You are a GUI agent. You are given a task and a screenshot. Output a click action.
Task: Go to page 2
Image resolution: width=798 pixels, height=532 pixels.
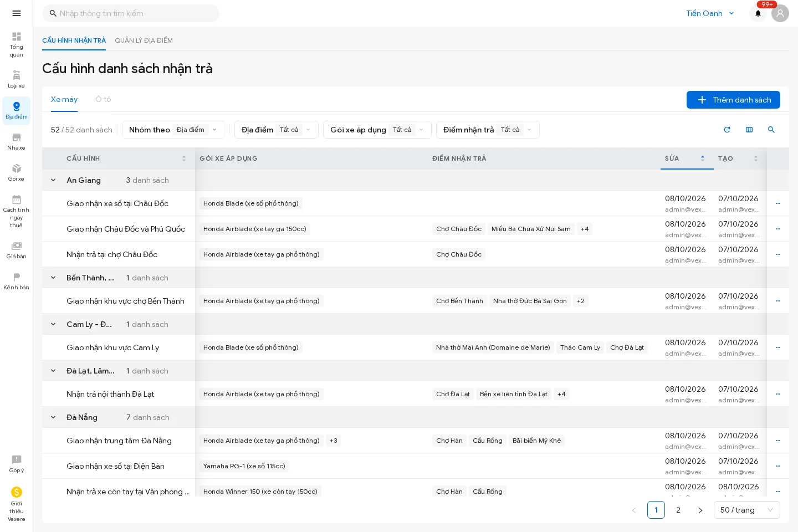(x=678, y=510)
